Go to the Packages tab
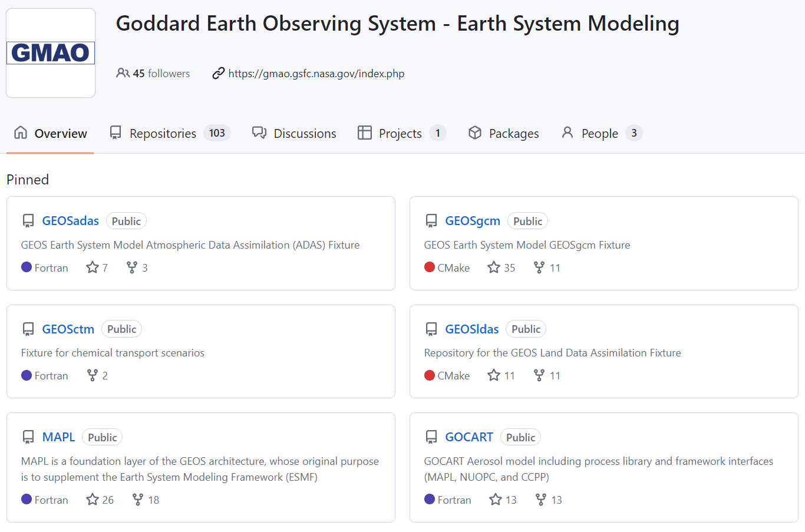Screen dimensions: 805x532 504,133
